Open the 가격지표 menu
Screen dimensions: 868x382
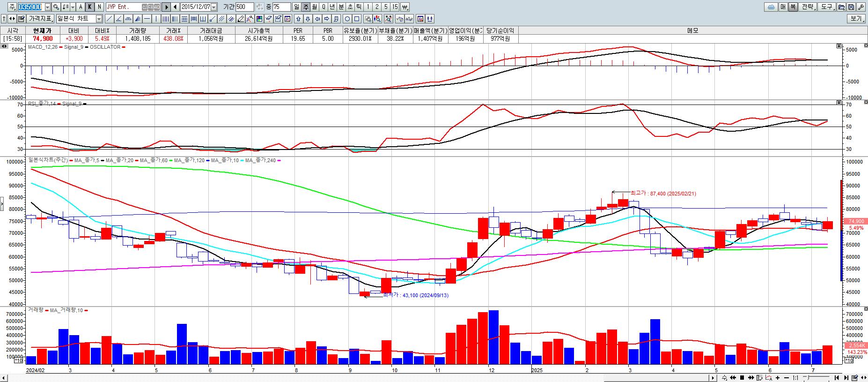[41, 19]
